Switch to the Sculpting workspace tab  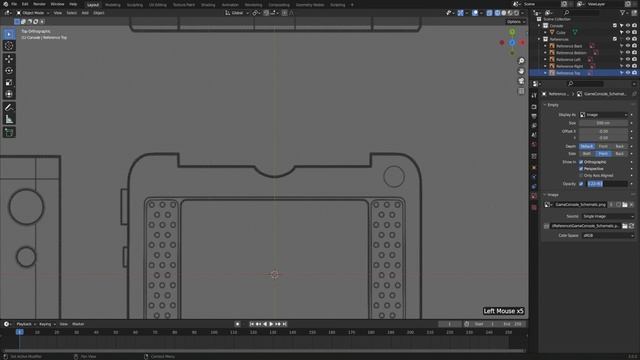pos(135,5)
